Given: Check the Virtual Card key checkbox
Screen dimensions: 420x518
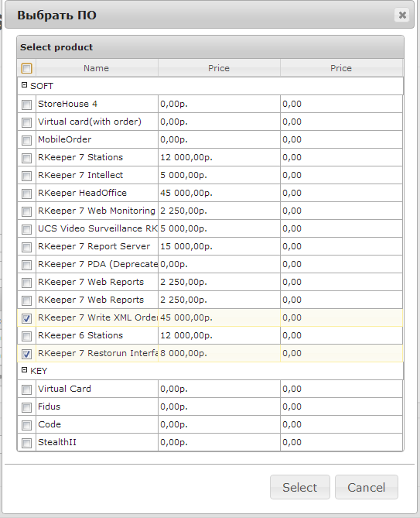Looking at the screenshot, I should pyautogui.click(x=27, y=389).
